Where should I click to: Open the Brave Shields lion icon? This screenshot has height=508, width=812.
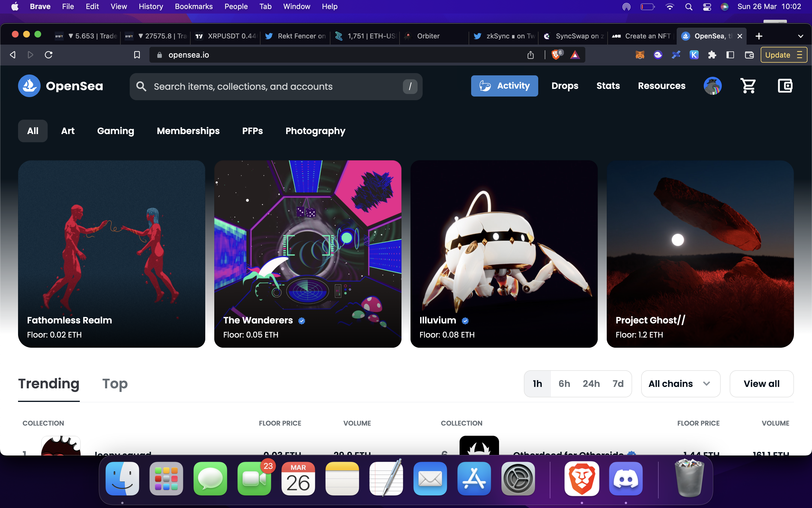tap(556, 54)
